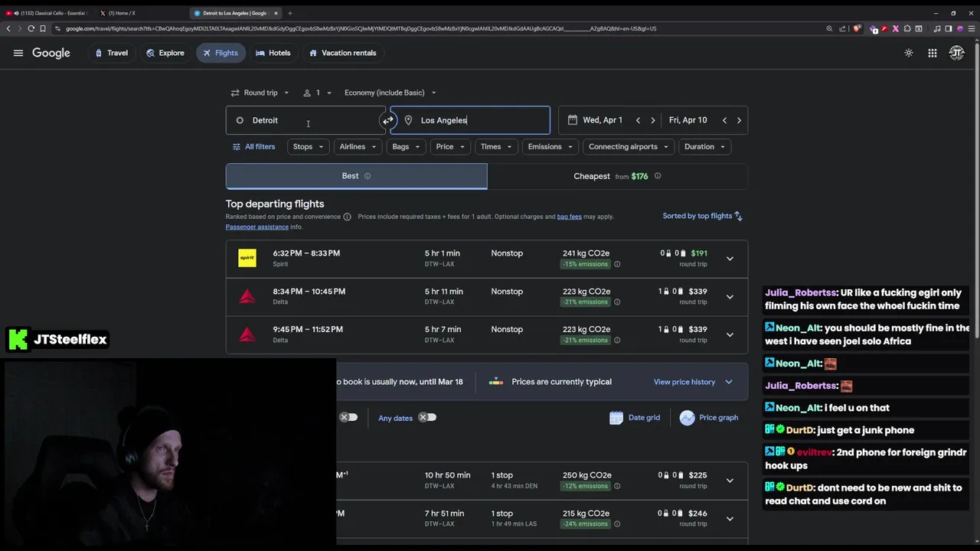Image resolution: width=980 pixels, height=551 pixels.
Task: Switch to the Travel tab
Action: point(111,53)
